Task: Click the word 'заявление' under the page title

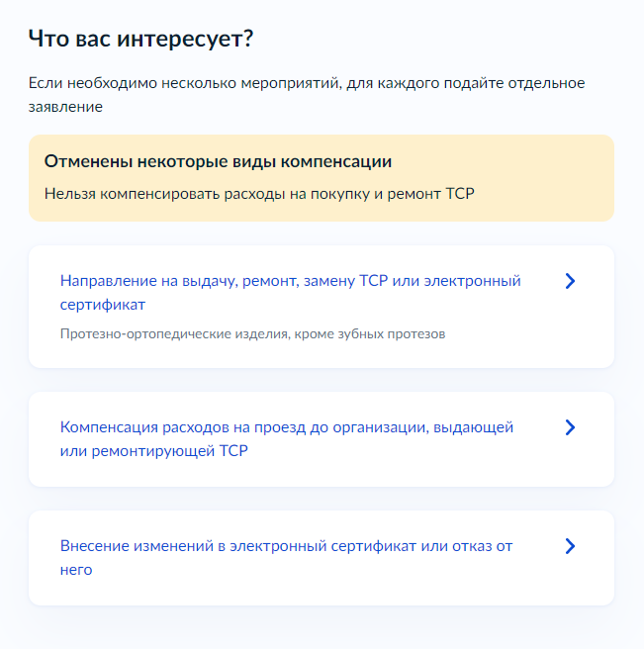Action: click(65, 107)
